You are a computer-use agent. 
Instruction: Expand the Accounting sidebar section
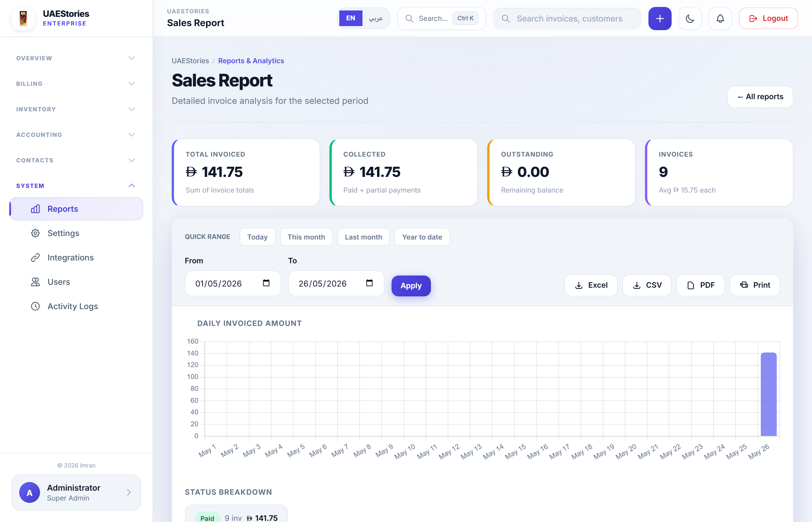click(76, 135)
